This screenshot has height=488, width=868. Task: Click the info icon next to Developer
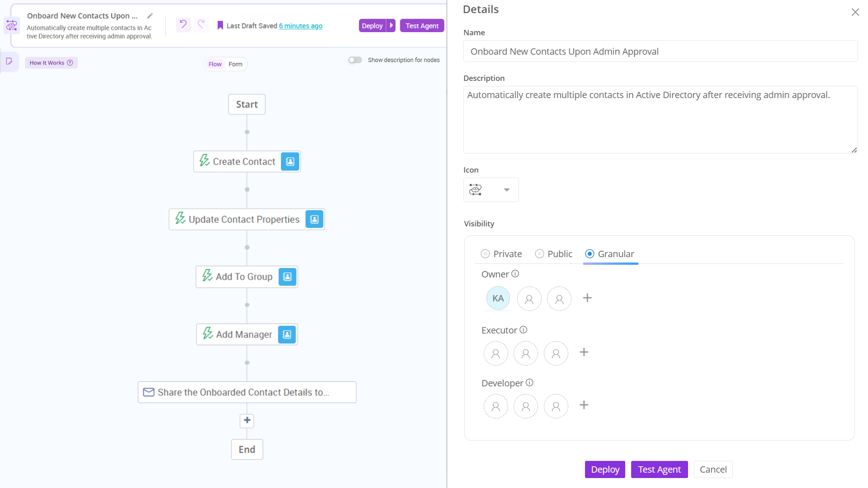[x=529, y=383]
